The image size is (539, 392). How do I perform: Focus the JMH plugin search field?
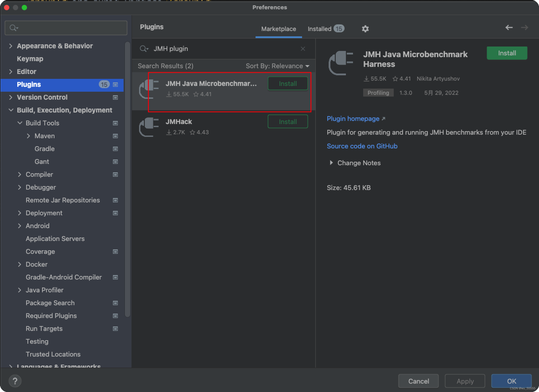223,49
